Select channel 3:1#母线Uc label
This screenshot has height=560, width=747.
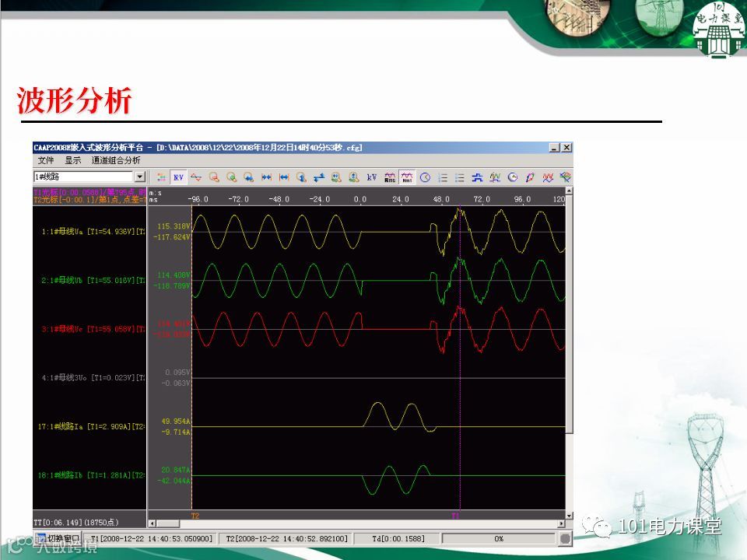click(93, 329)
